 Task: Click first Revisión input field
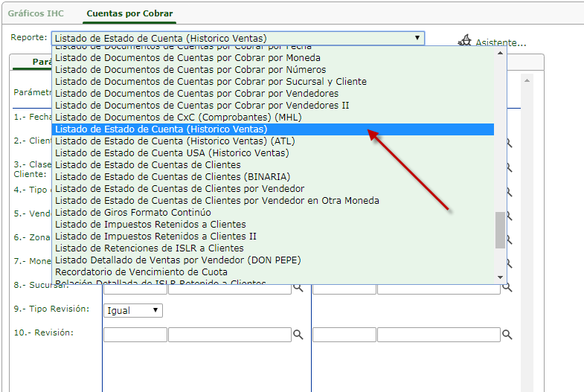(x=135, y=335)
